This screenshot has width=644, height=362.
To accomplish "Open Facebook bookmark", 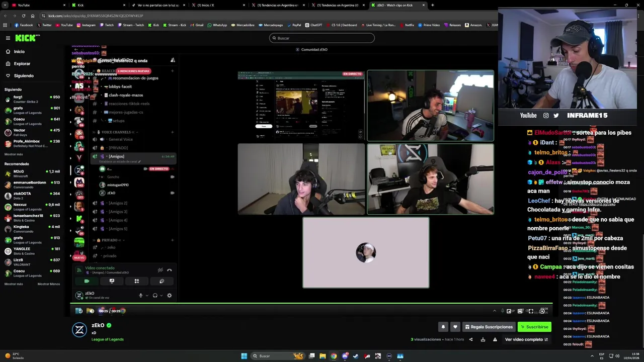I will tap(24, 25).
